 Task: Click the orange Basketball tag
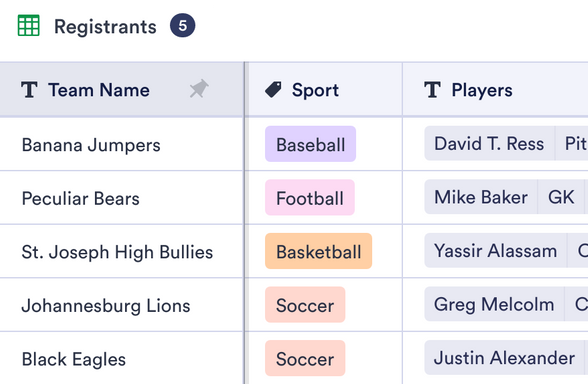tap(318, 251)
